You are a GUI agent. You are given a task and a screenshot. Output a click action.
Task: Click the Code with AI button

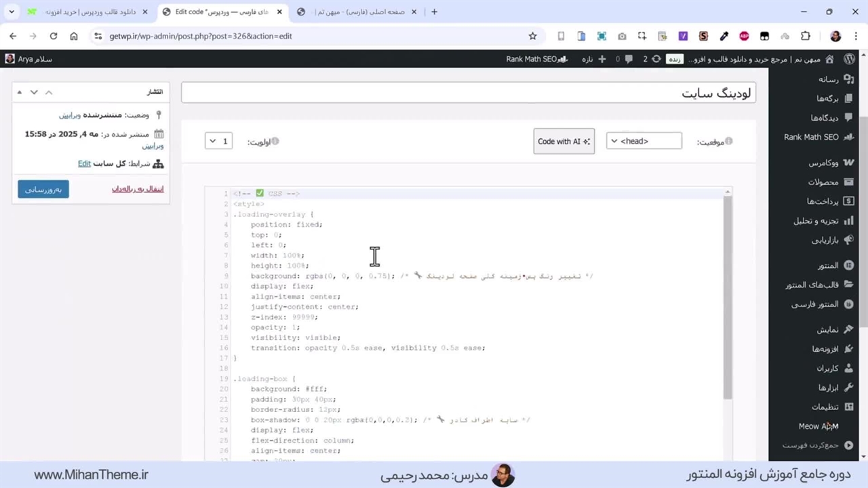coord(564,141)
